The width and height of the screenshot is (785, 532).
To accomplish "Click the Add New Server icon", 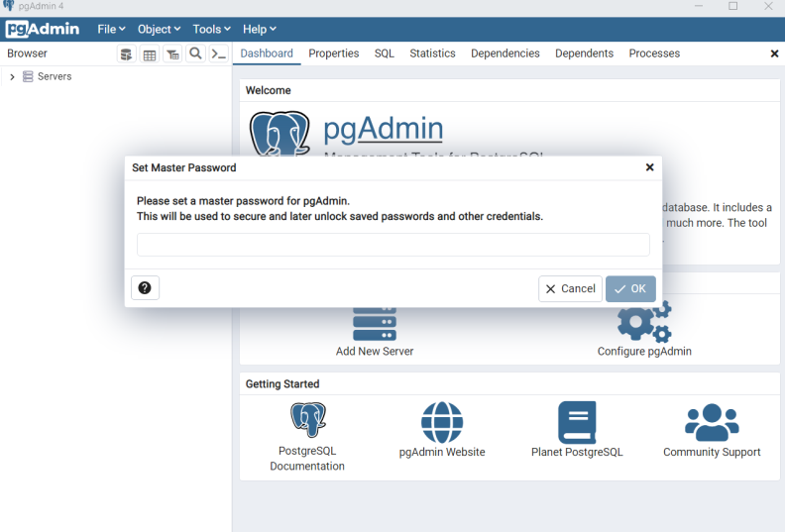I will [375, 323].
